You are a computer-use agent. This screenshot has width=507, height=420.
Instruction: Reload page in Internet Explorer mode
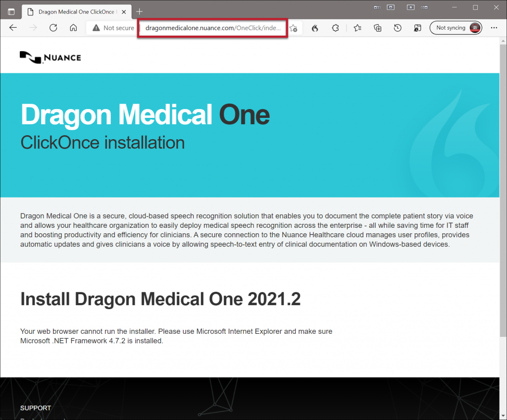point(417,28)
